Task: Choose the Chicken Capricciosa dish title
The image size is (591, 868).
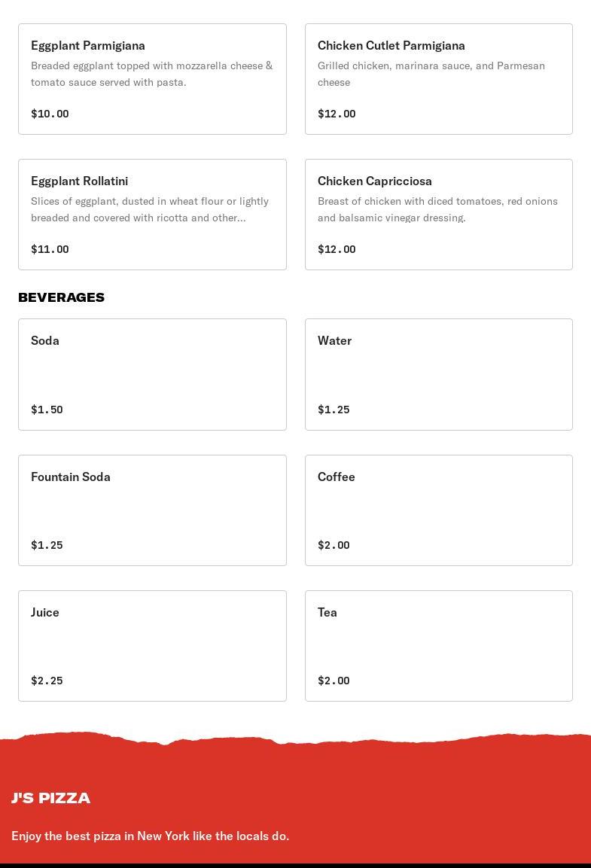Action: pyautogui.click(x=375, y=181)
